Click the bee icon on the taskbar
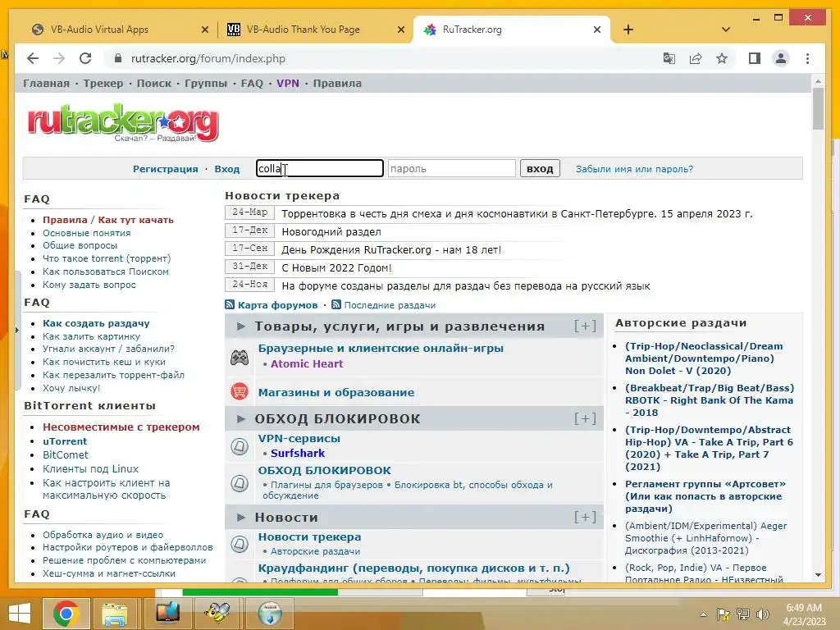The height and width of the screenshot is (630, 840). coord(217,614)
